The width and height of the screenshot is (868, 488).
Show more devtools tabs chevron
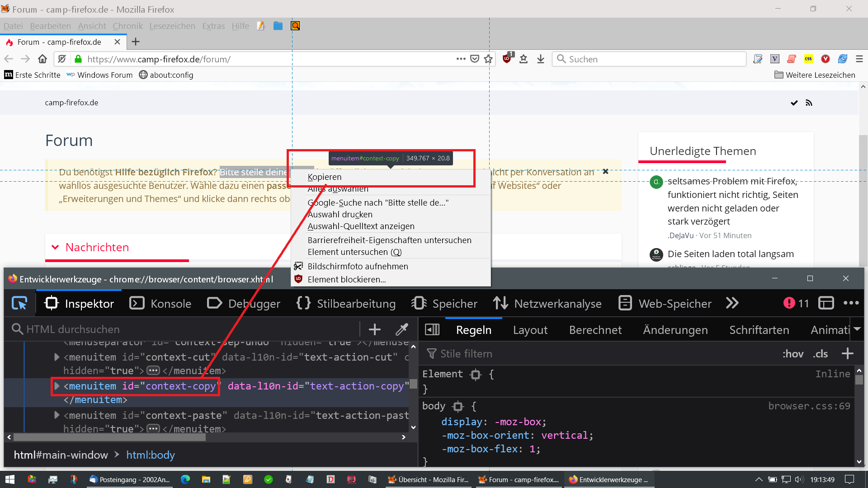coord(732,303)
